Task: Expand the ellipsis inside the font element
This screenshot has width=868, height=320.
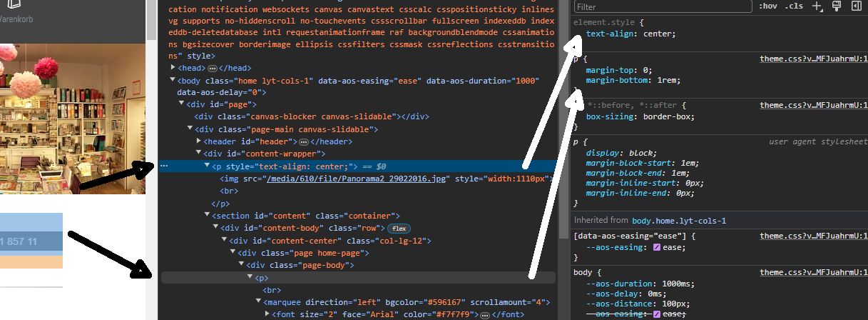Action: [485, 314]
